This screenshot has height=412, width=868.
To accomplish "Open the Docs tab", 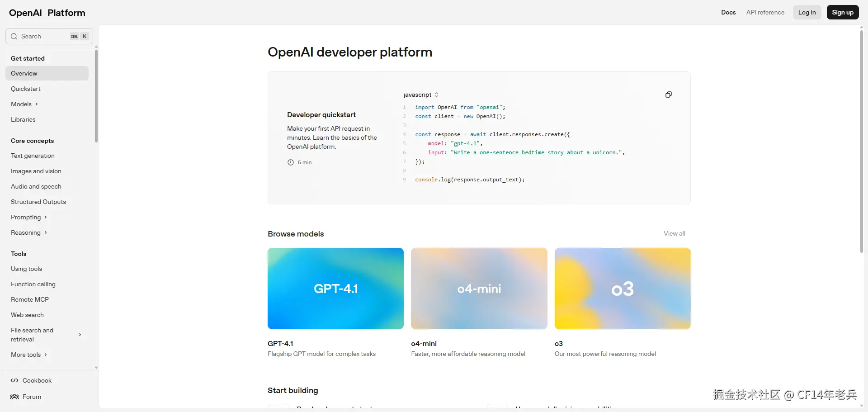I will tap(728, 12).
